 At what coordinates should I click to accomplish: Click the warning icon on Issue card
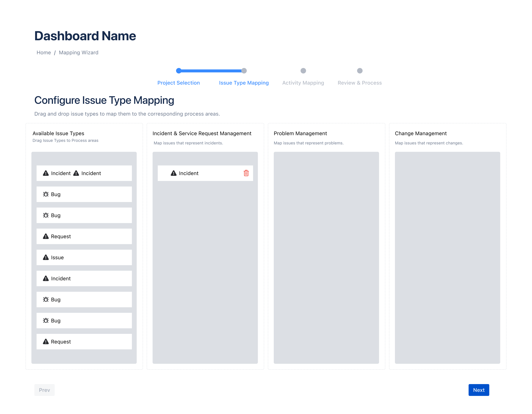pos(46,257)
